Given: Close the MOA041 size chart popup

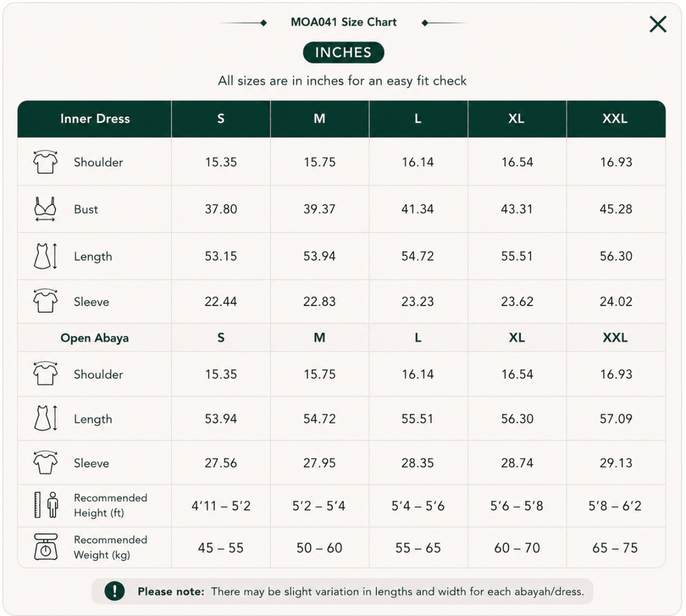Looking at the screenshot, I should click(658, 24).
